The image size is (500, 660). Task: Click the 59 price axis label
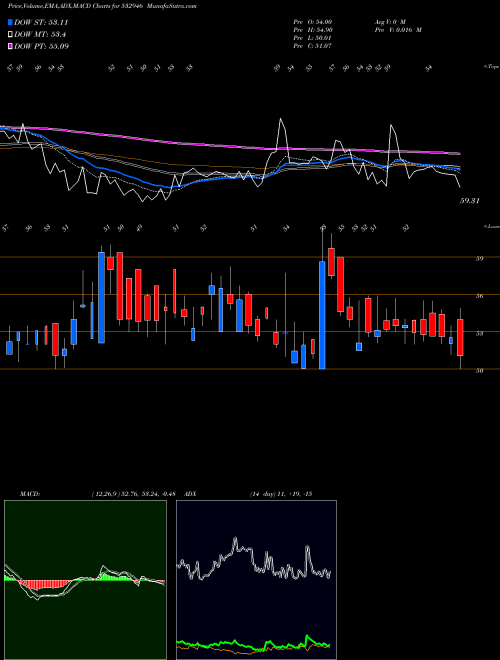coord(479,258)
